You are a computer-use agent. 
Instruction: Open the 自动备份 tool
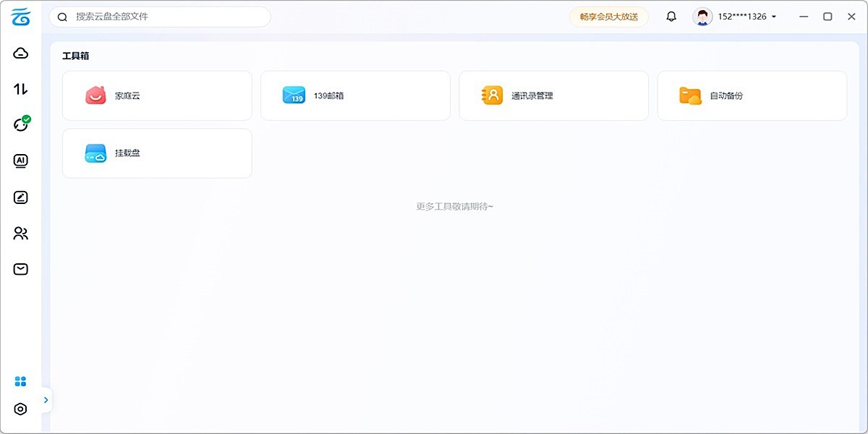coord(752,95)
